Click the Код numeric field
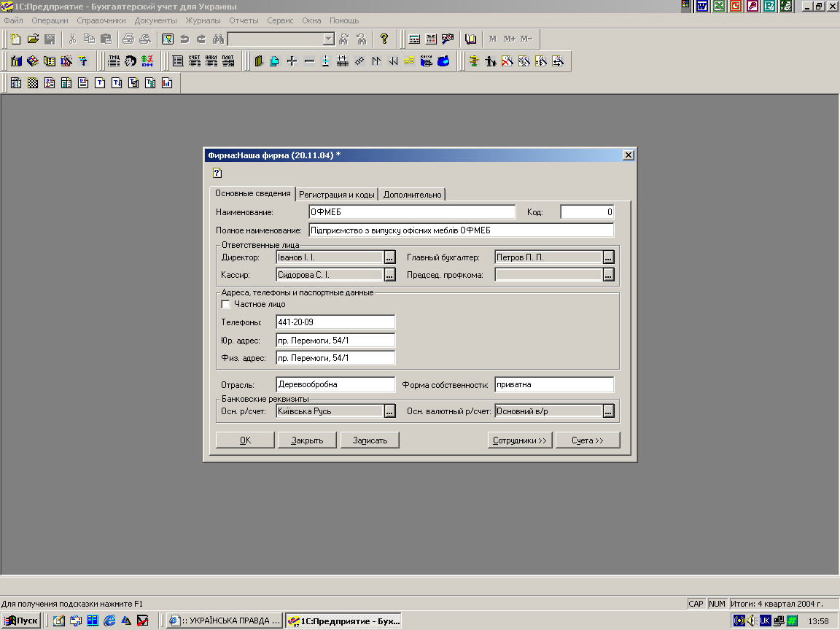The image size is (840, 630). 587,212
